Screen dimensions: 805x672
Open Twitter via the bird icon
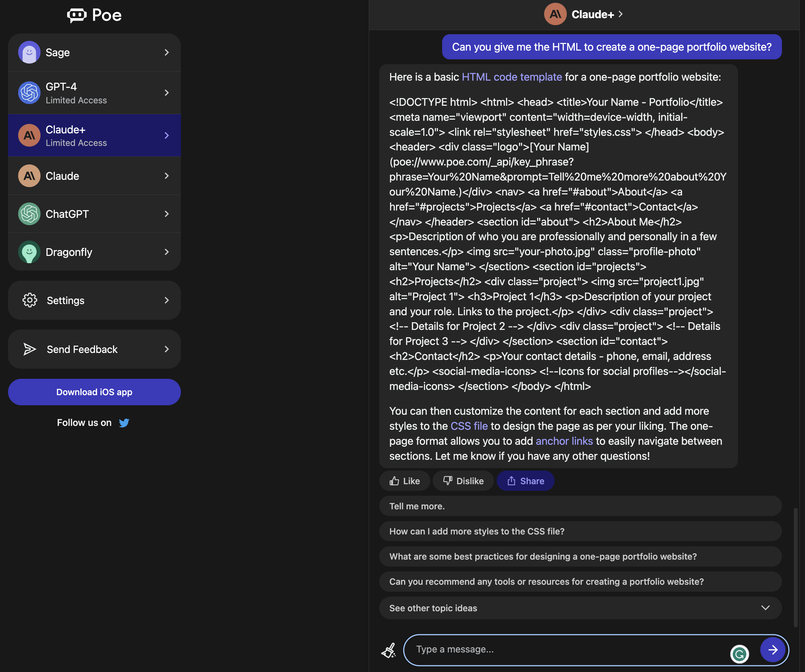124,423
